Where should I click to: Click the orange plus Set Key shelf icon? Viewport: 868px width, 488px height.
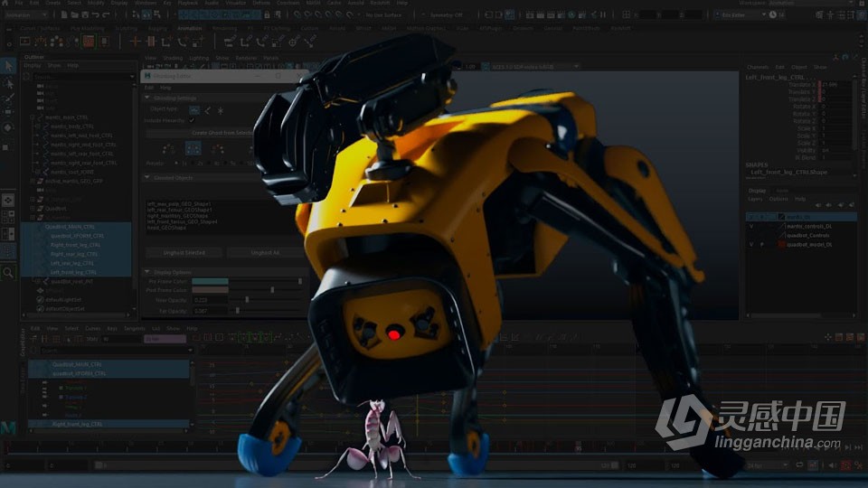[135, 41]
